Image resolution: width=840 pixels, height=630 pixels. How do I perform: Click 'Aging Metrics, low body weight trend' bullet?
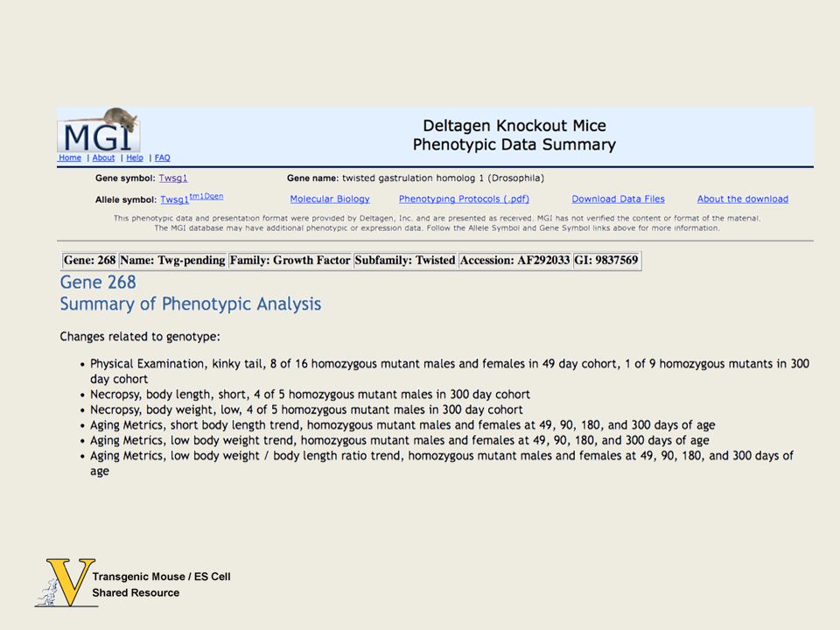click(400, 440)
